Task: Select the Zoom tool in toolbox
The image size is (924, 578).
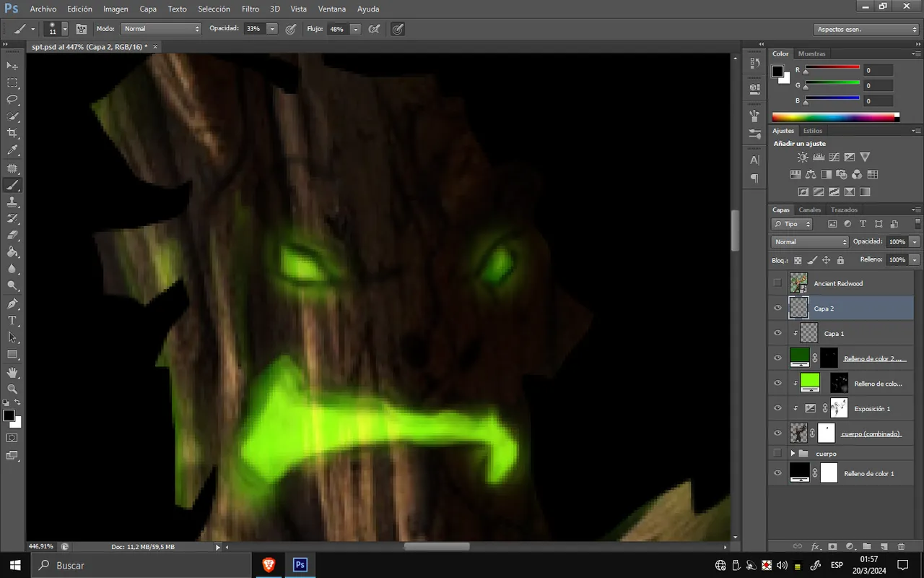Action: [x=12, y=389]
